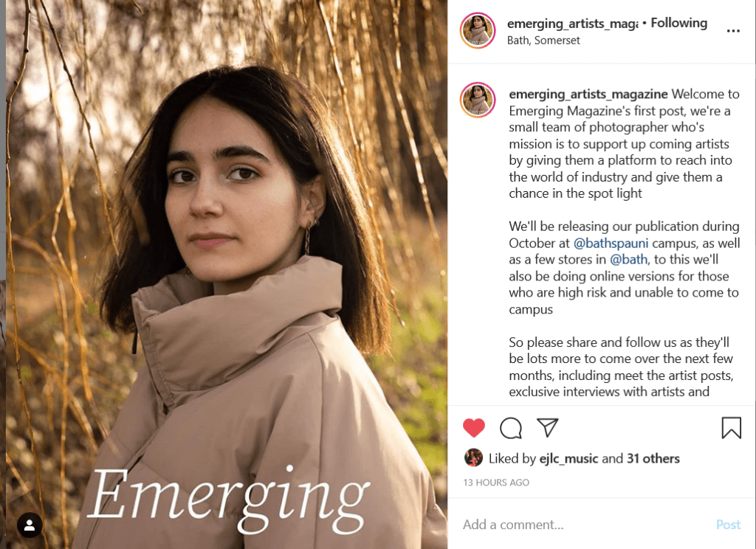Share the post via paper plane icon
This screenshot has height=549, width=756.
tap(547, 427)
